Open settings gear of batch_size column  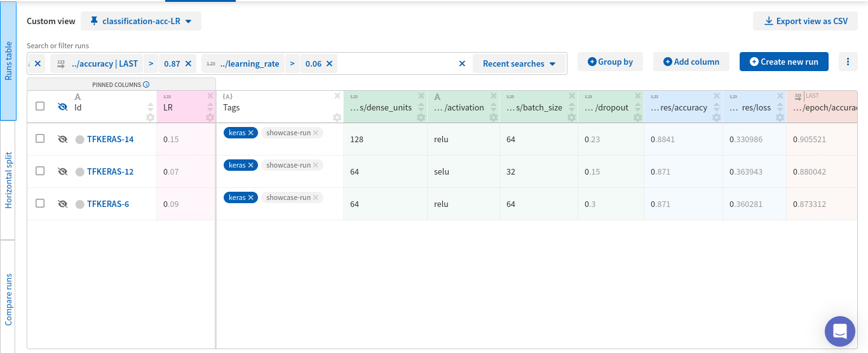click(572, 117)
